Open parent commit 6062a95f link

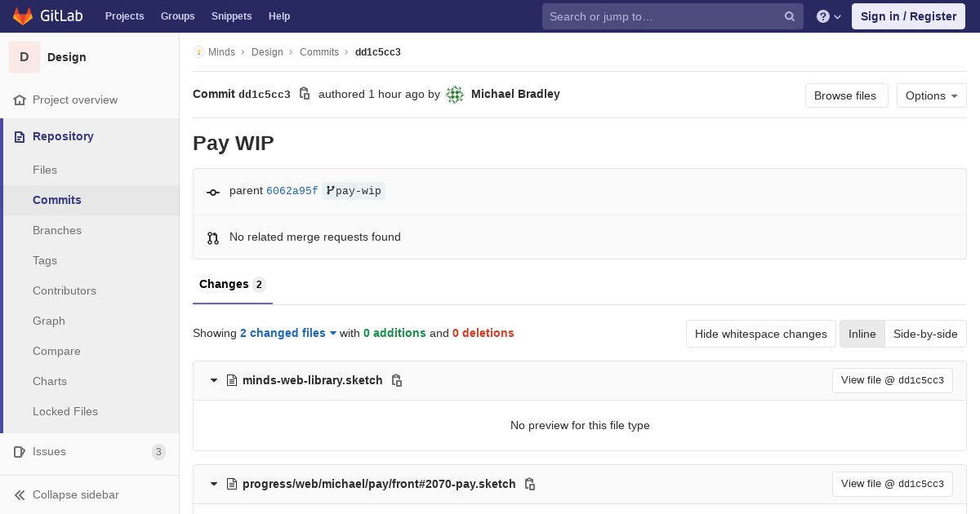click(292, 191)
